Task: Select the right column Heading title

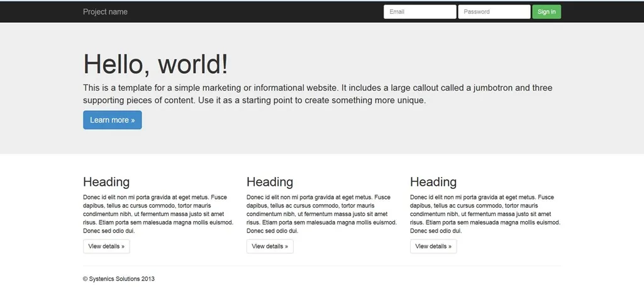Action: [x=433, y=182]
